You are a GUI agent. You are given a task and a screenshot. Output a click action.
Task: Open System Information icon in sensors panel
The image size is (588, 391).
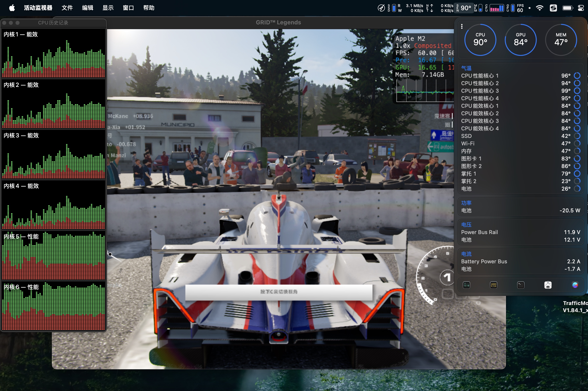click(548, 285)
